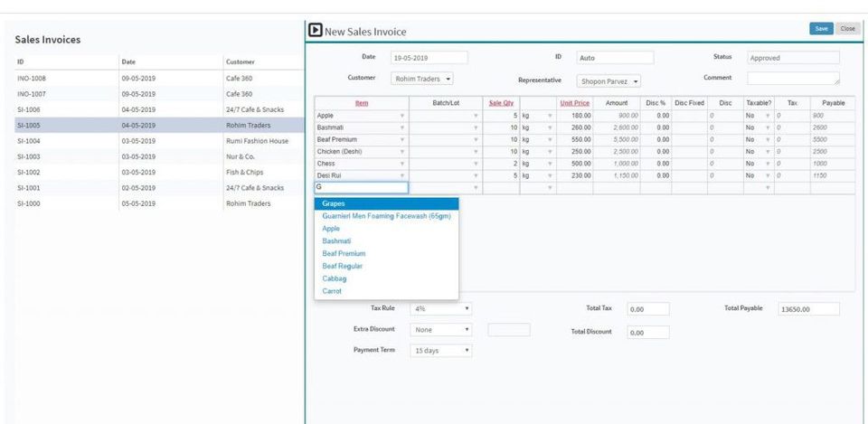
Task: Open invoice SI-1000 in the list
Action: 159,203
